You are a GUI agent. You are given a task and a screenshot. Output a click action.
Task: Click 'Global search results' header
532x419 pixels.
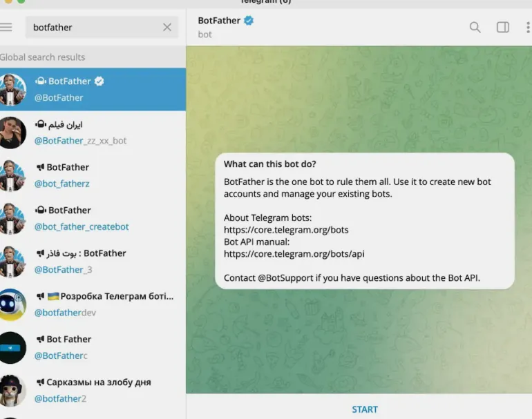point(42,57)
